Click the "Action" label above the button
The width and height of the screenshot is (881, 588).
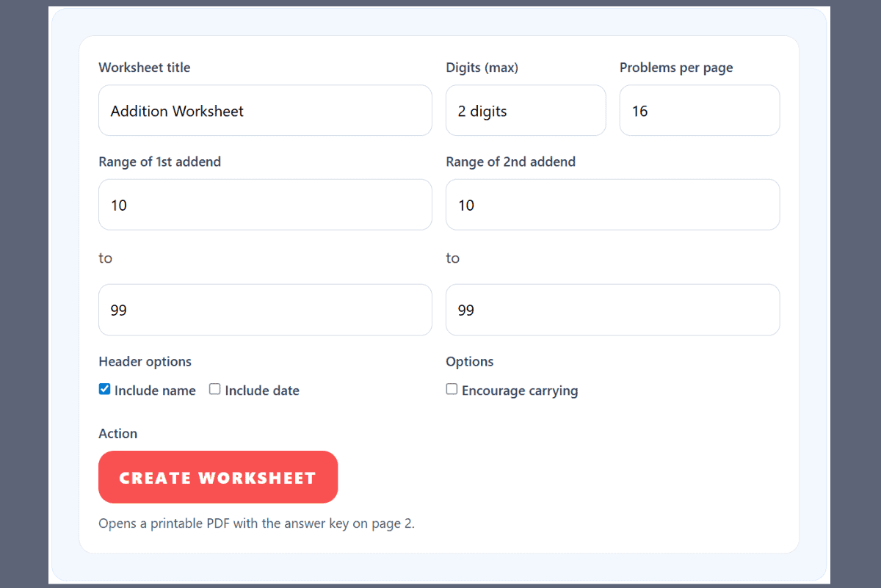click(x=118, y=433)
